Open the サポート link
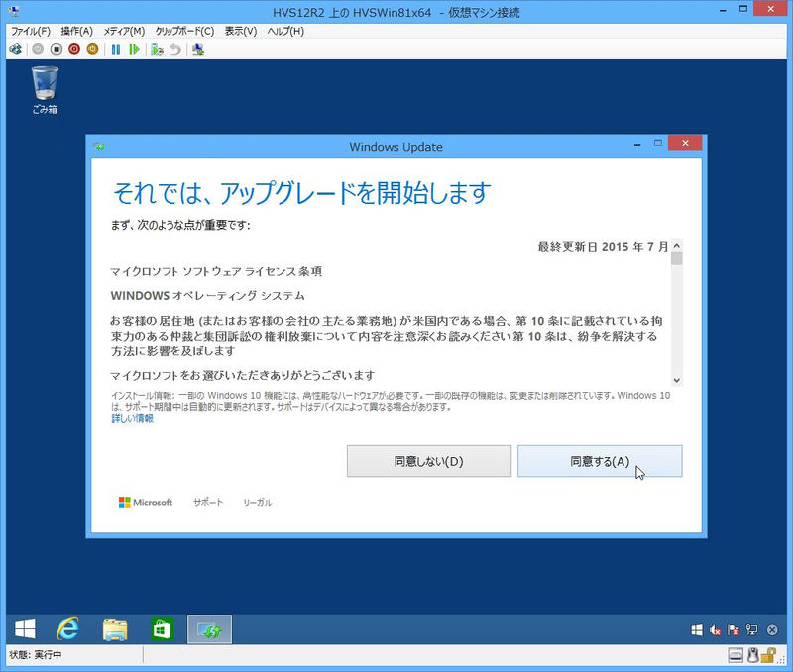This screenshot has height=672, width=793. coord(208,503)
